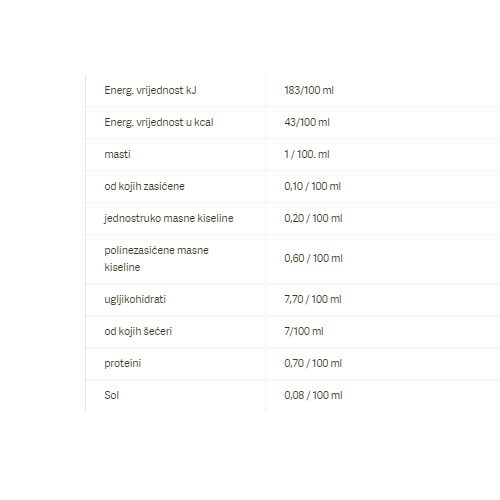
Task: Select the 7/100 ml sugar value
Action: point(304,331)
